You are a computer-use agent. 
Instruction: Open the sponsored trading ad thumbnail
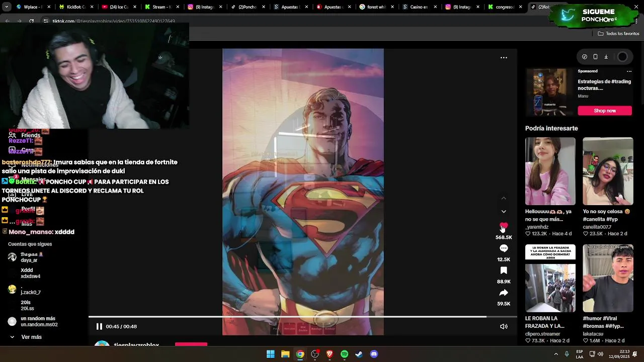coord(549,92)
